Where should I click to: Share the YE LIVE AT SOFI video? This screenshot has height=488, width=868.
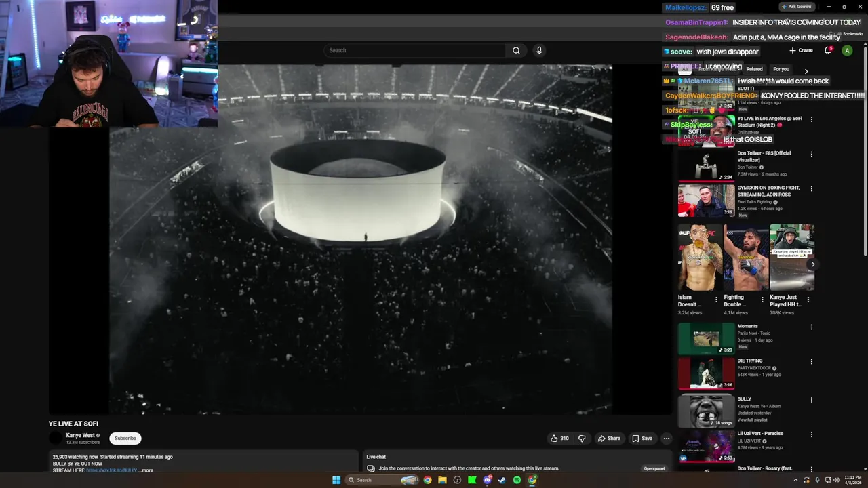tap(609, 439)
